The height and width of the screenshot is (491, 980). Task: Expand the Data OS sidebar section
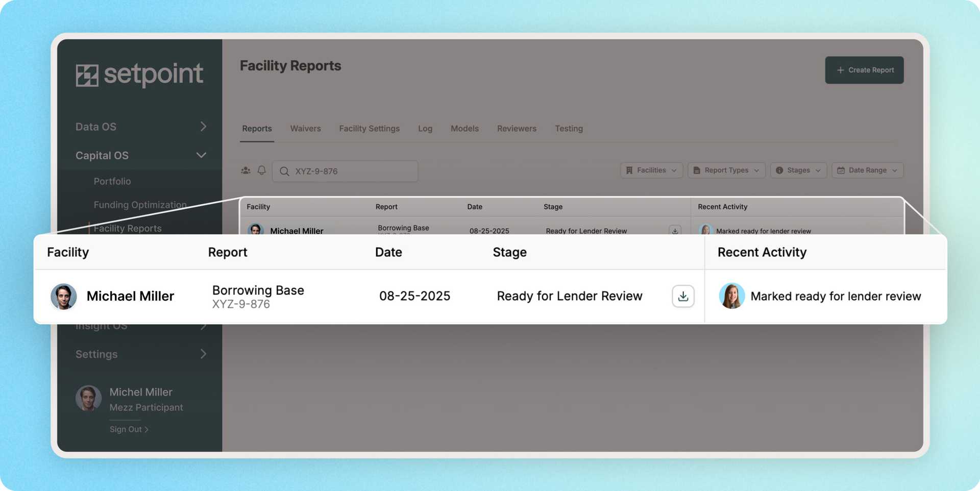point(203,127)
